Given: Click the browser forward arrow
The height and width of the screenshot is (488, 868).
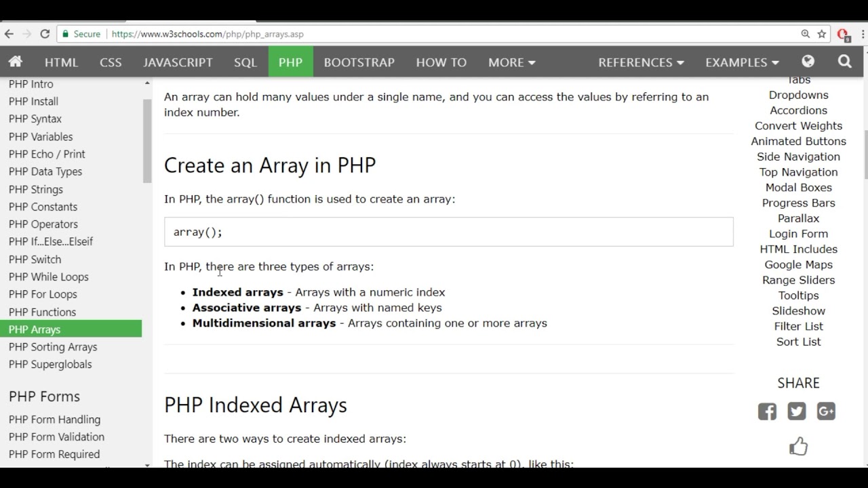Looking at the screenshot, I should tap(26, 34).
